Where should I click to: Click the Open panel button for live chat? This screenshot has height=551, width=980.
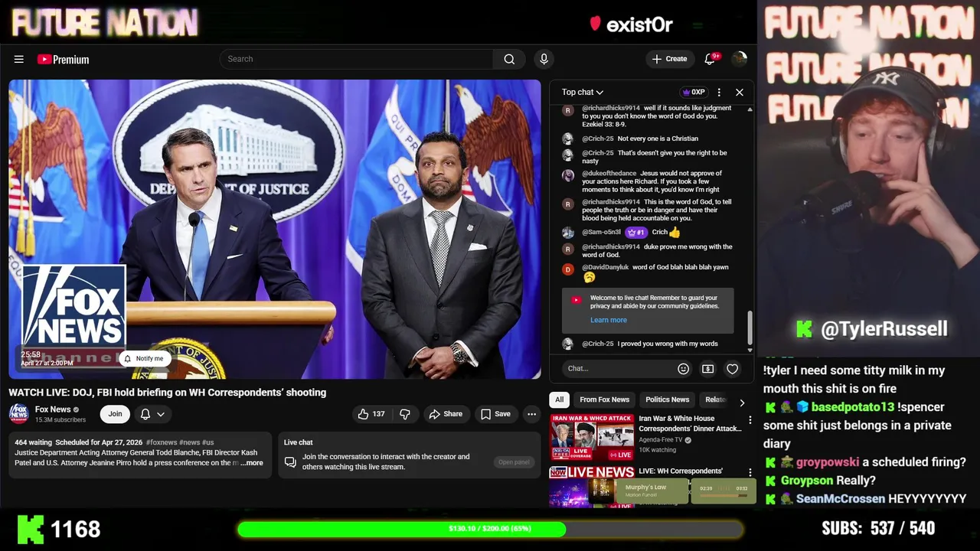pyautogui.click(x=514, y=462)
